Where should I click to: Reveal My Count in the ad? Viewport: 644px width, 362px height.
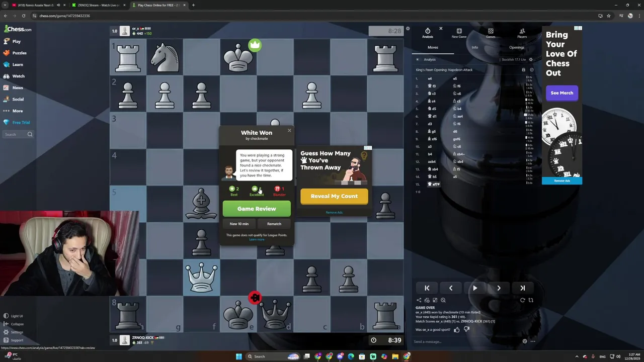tap(334, 196)
